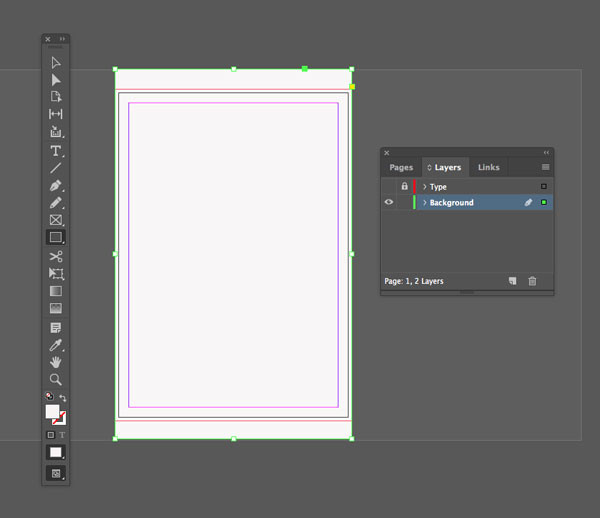Click 'Page: 1, 2 Layers' status text
The height and width of the screenshot is (518, 600).
414,281
